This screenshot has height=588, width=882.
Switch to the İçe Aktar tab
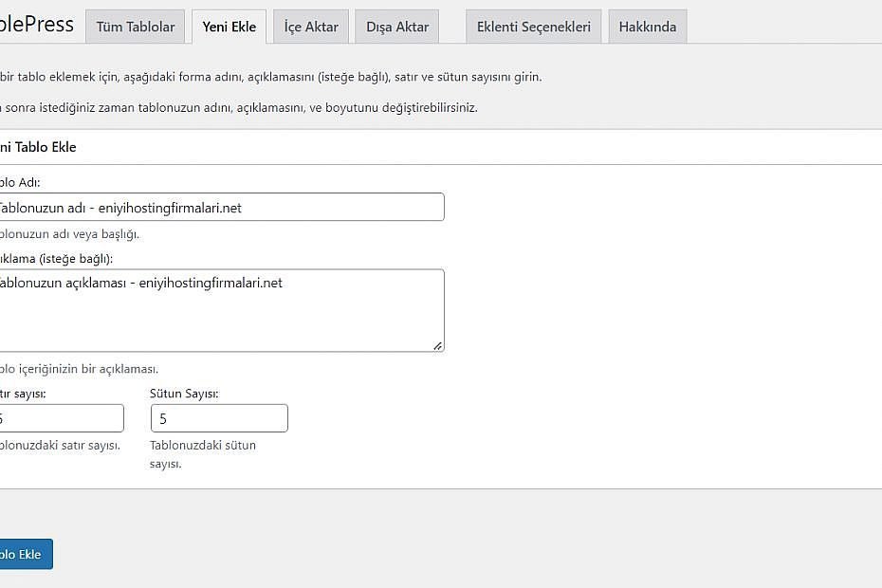coord(311,27)
